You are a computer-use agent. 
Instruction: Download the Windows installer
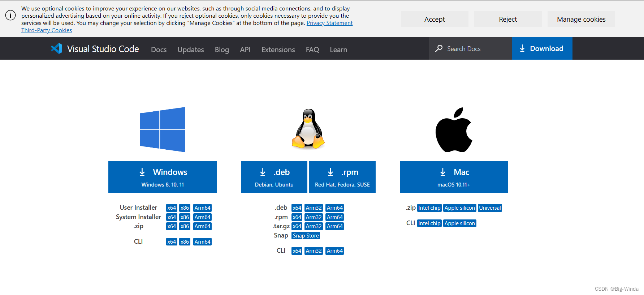(x=163, y=177)
